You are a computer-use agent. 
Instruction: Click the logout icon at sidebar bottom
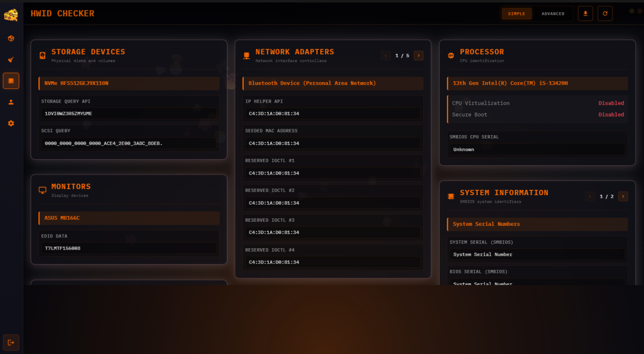click(x=11, y=342)
